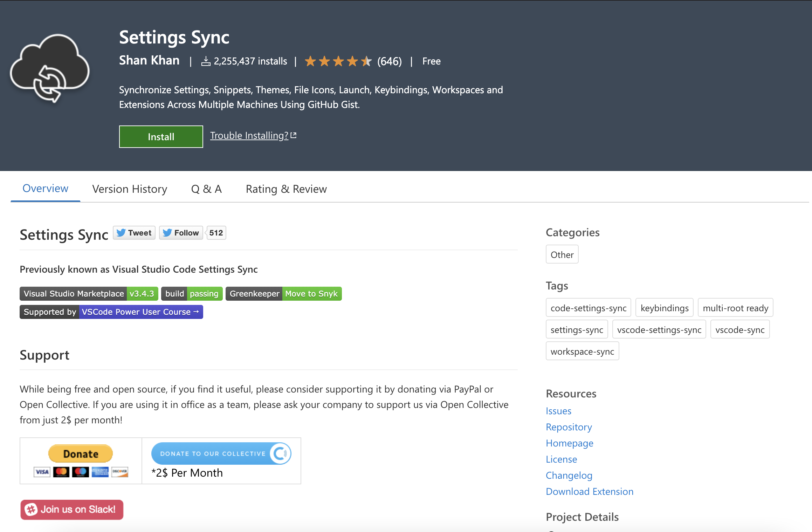Open the Download Extension resource link

click(x=590, y=491)
